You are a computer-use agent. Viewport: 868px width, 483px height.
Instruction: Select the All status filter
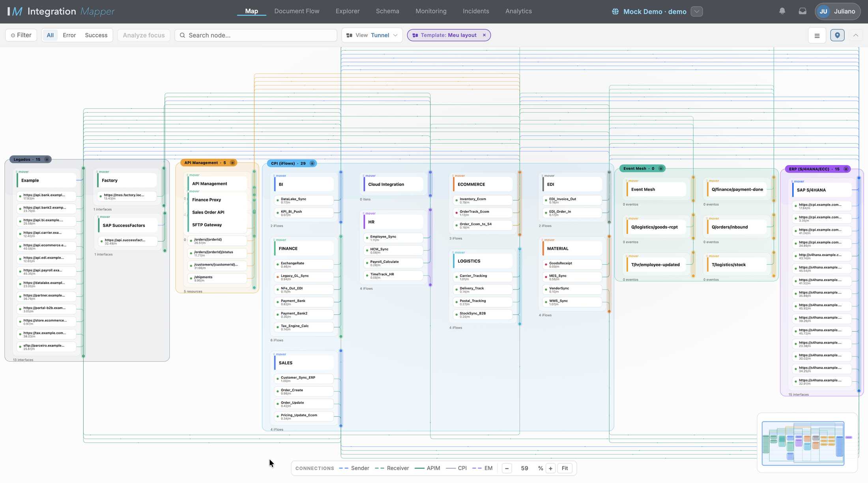[x=50, y=35]
